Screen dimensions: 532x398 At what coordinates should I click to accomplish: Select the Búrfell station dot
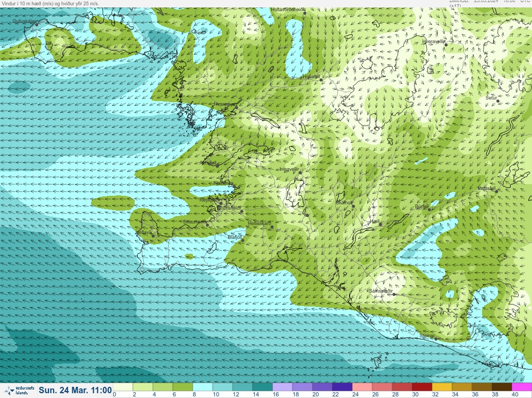pos(429,210)
